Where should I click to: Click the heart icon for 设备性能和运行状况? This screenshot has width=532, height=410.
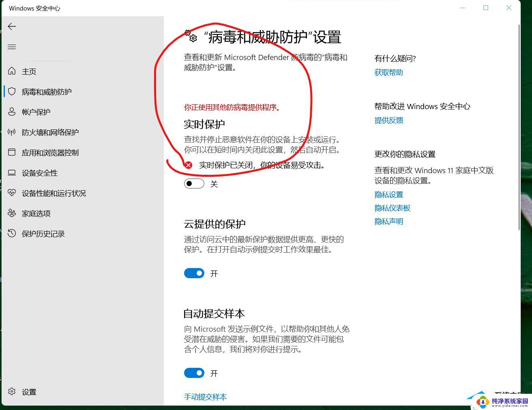[x=12, y=193]
